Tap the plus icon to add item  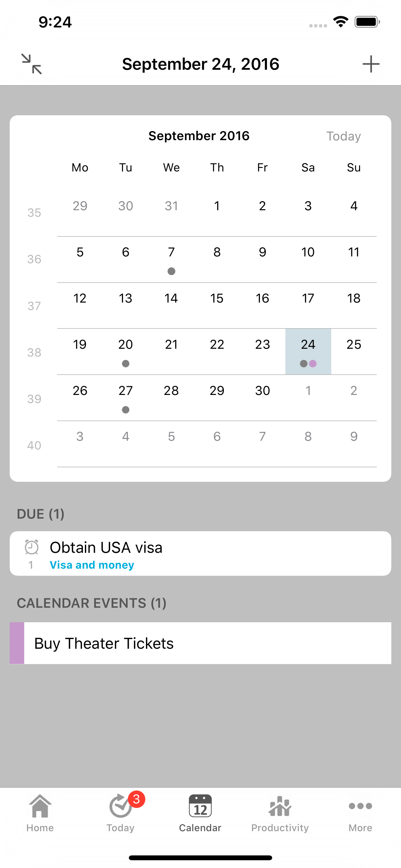point(371,64)
